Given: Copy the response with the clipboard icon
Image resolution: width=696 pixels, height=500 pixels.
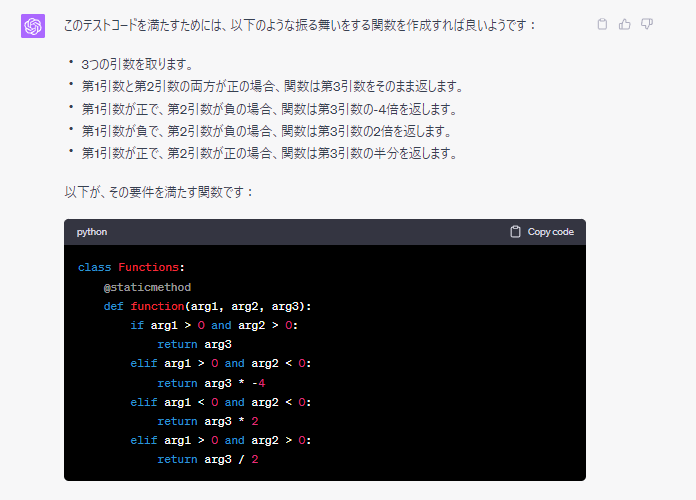Looking at the screenshot, I should pos(602,24).
